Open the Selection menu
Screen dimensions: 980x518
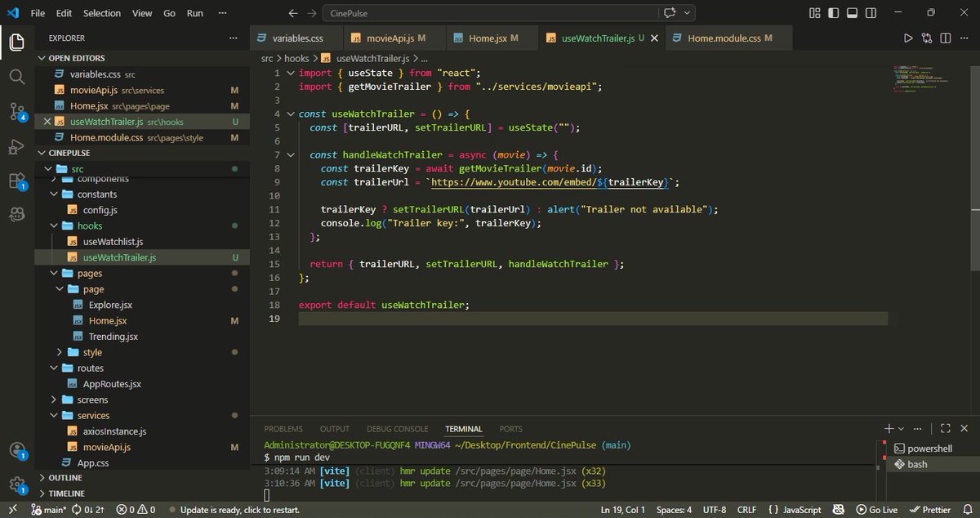click(x=102, y=13)
